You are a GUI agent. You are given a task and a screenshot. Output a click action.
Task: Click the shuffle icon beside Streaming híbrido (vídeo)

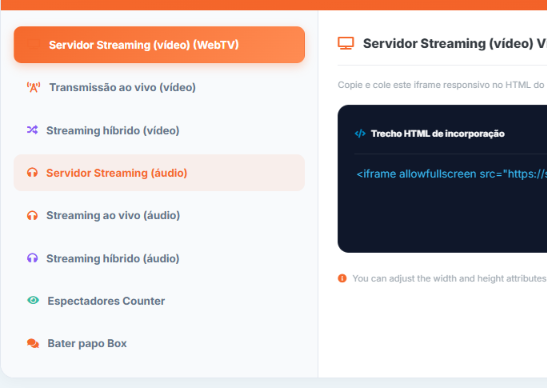tap(32, 130)
